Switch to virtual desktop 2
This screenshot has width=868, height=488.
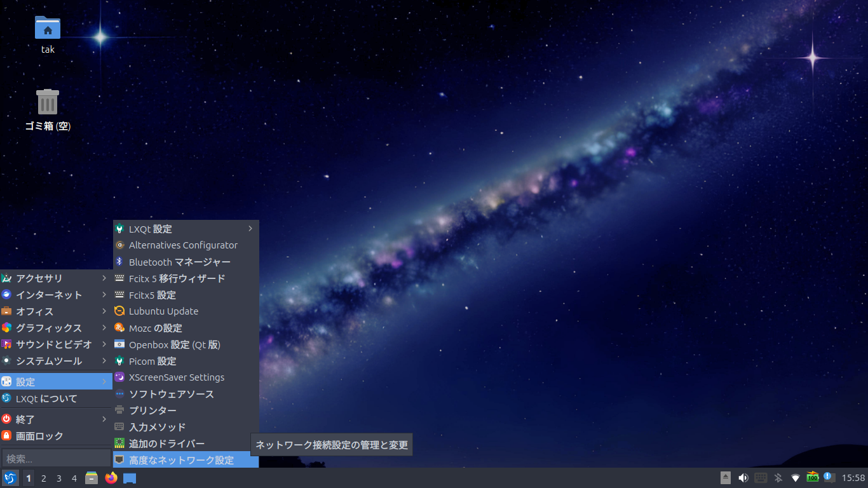point(44,478)
